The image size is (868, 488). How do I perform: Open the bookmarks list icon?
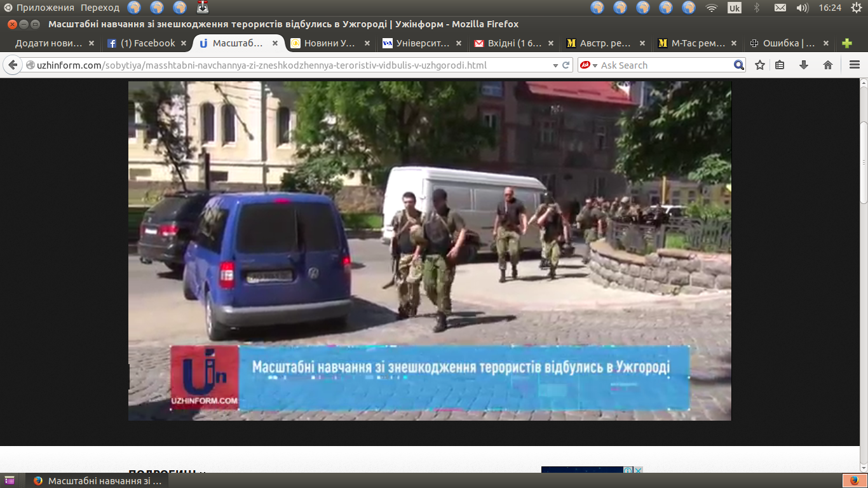[780, 65]
